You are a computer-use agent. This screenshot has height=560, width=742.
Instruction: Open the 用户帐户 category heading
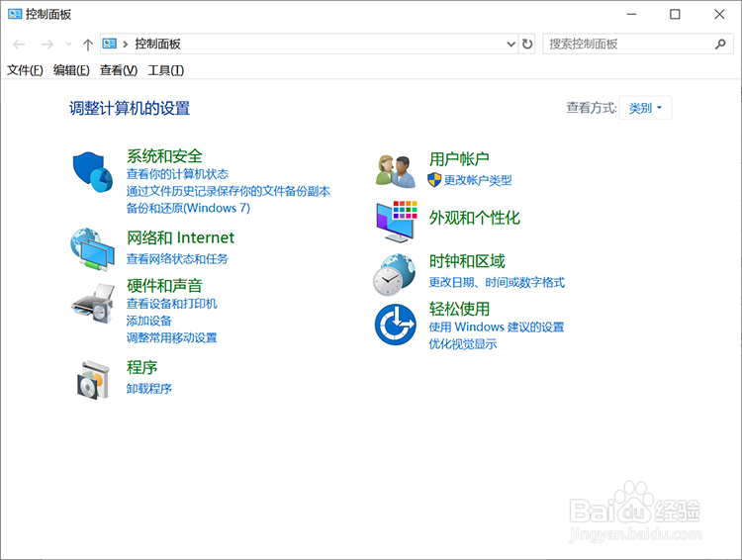(x=459, y=159)
